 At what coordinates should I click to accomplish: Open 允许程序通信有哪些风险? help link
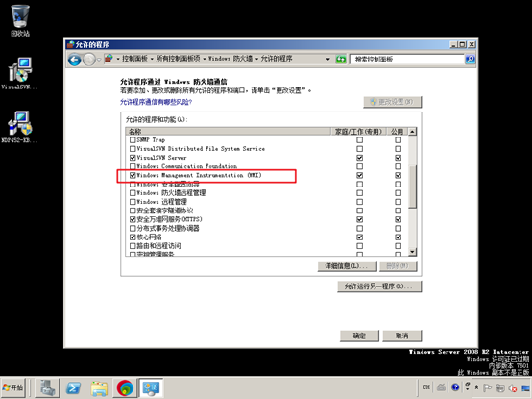pyautogui.click(x=157, y=102)
